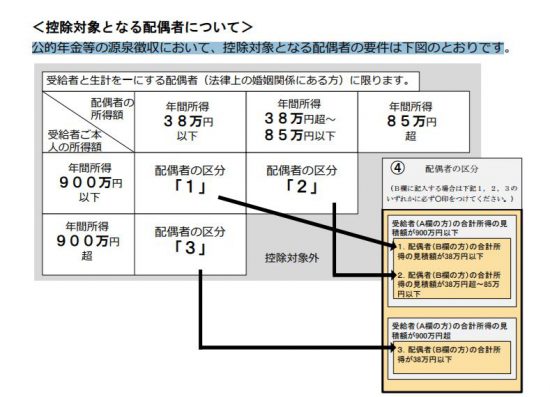Click the 年間所得900万円以下 row header
The image size is (550, 397).
pos(88,183)
